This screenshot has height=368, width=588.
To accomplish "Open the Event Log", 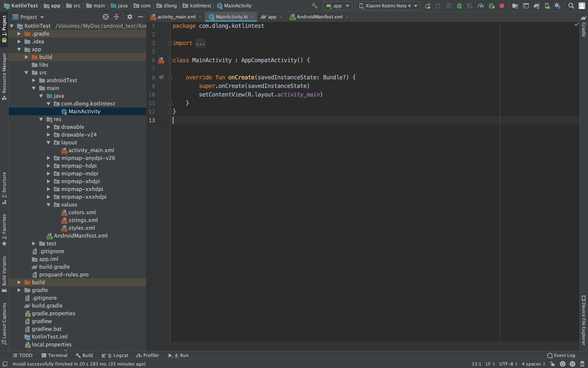I will (561, 355).
